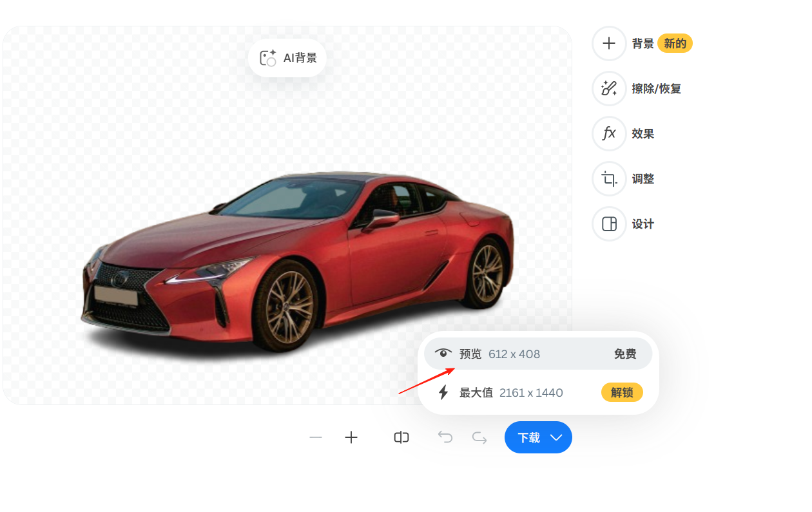812x512 pixels.
Task: Toggle the before/after compare icon
Action: tap(401, 438)
